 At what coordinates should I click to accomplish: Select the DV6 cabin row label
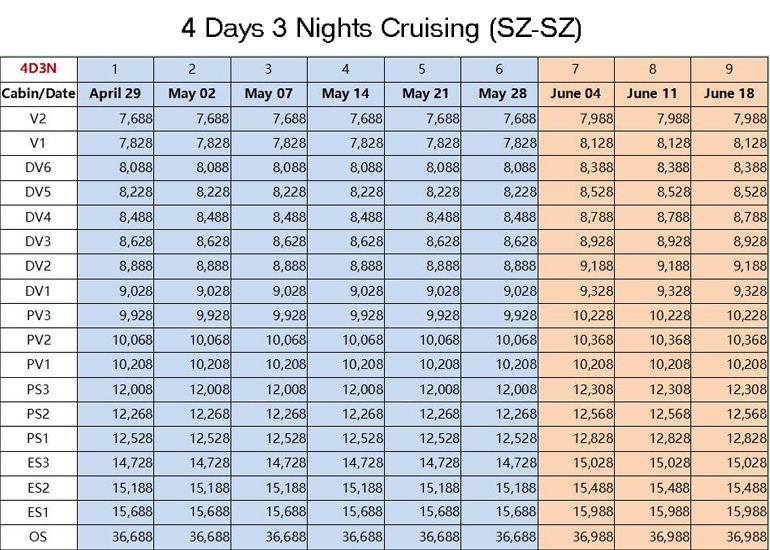click(38, 168)
